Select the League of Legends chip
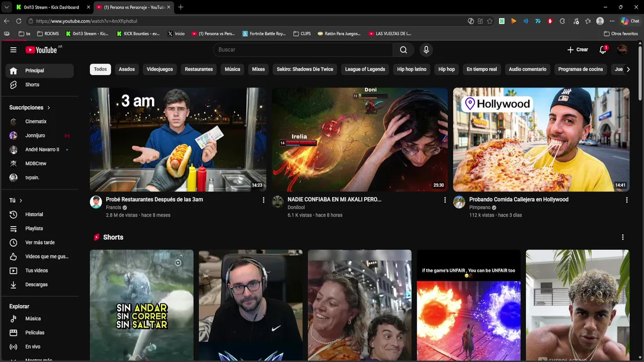The width and height of the screenshot is (644, 362). (x=365, y=69)
